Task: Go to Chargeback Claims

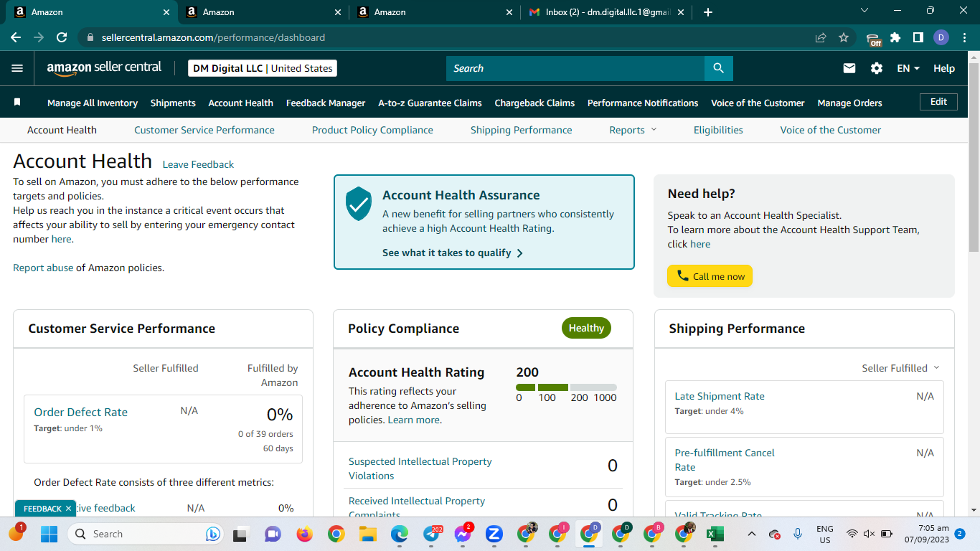Action: pos(534,103)
